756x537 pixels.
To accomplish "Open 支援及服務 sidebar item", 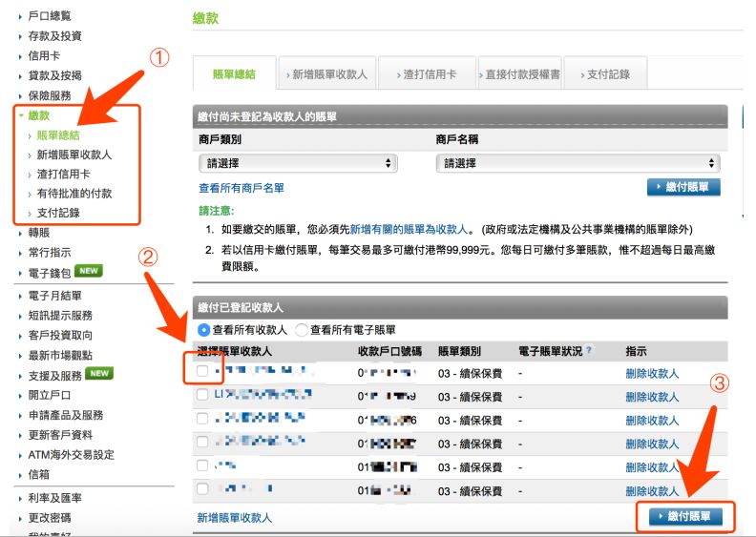I will tap(54, 376).
